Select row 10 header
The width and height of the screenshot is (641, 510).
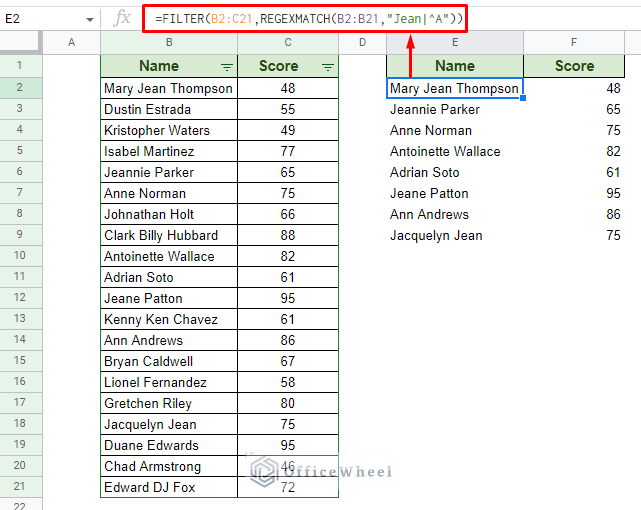pyautogui.click(x=20, y=256)
